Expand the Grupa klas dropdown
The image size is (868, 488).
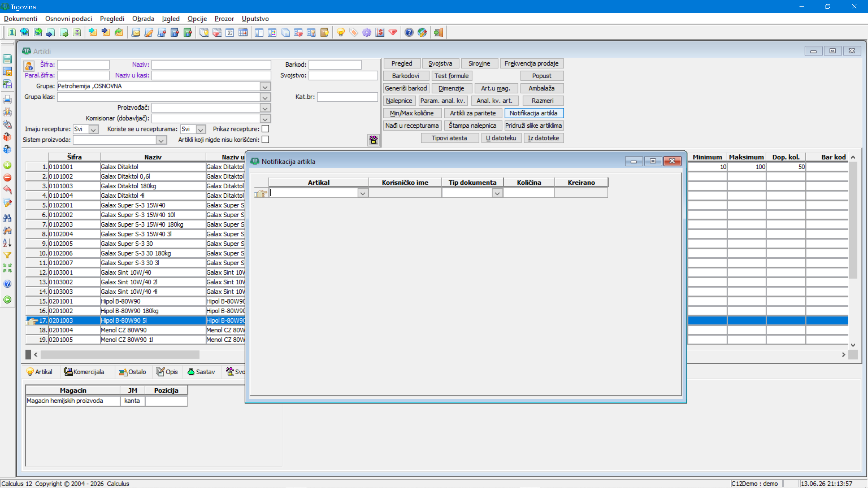(x=265, y=97)
